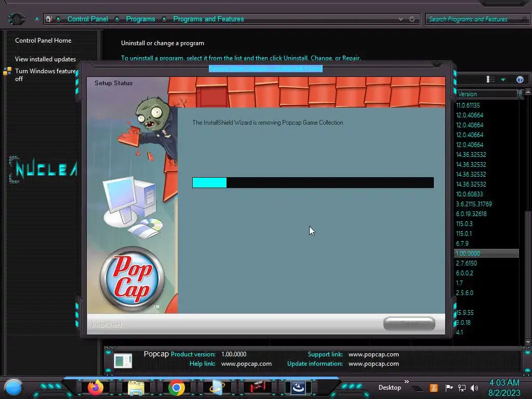This screenshot has width=532, height=399.
Task: Click the www.popcap.com help link
Action: [246, 364]
